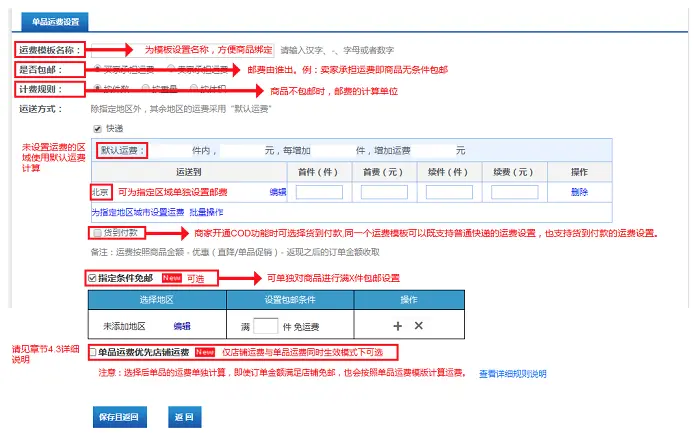This screenshot has height=433, width=695.
Task: Click the 未添加地区 cell text
Action: click(x=124, y=326)
